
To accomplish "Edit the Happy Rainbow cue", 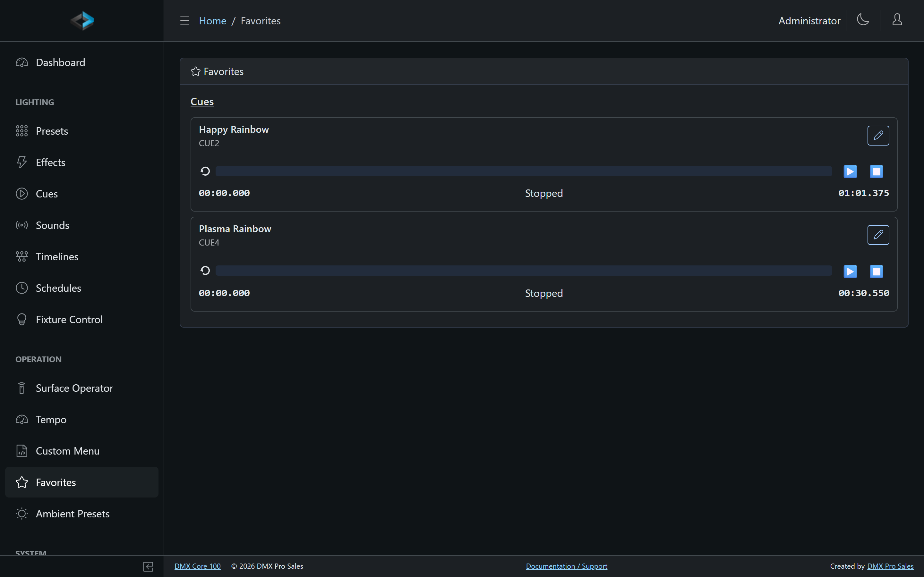I will point(878,136).
